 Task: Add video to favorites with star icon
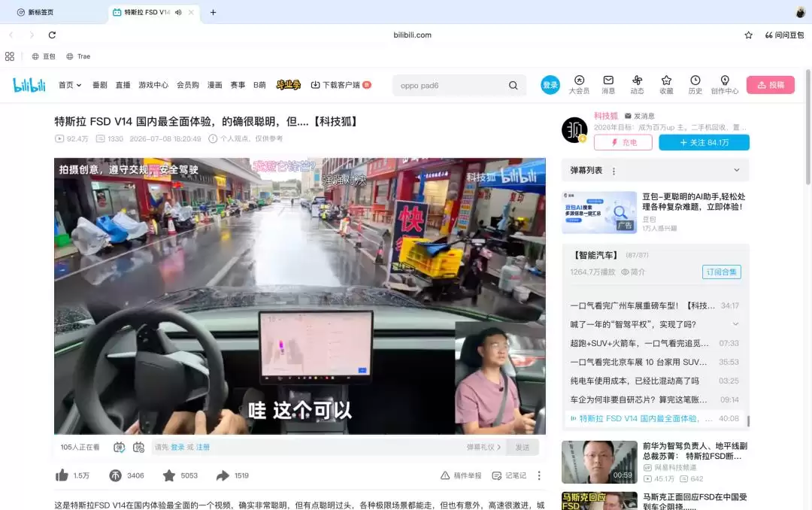pos(169,475)
